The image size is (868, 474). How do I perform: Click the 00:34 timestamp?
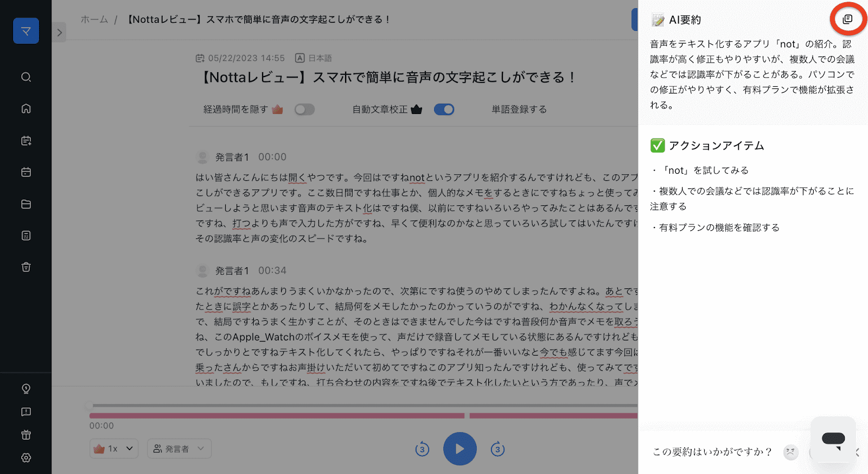(x=272, y=270)
